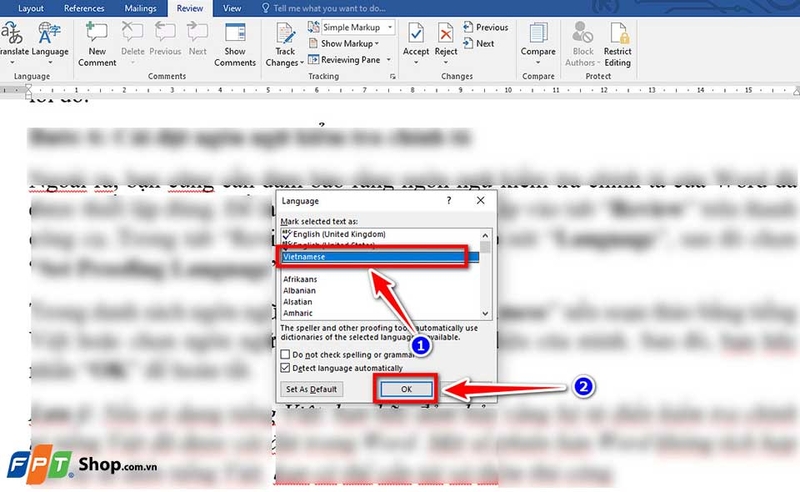Jump to the Next change
The width and height of the screenshot is (800, 492).
click(479, 43)
